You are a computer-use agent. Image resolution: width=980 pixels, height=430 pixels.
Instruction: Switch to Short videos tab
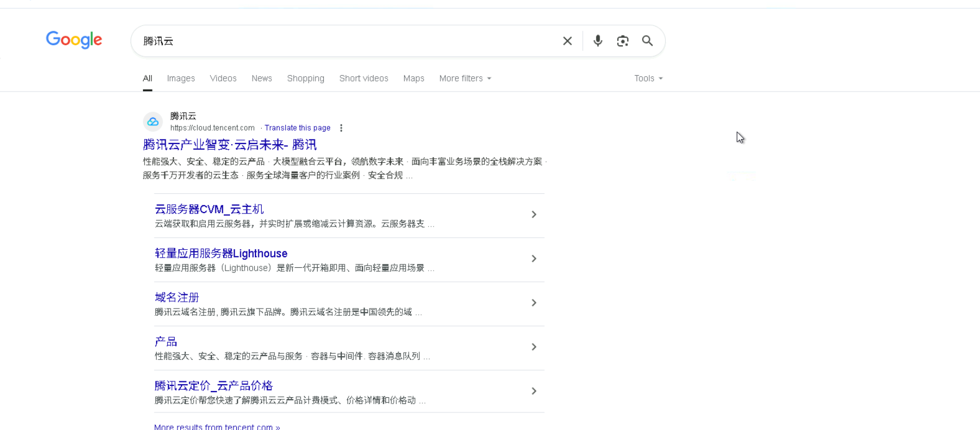pos(364,79)
